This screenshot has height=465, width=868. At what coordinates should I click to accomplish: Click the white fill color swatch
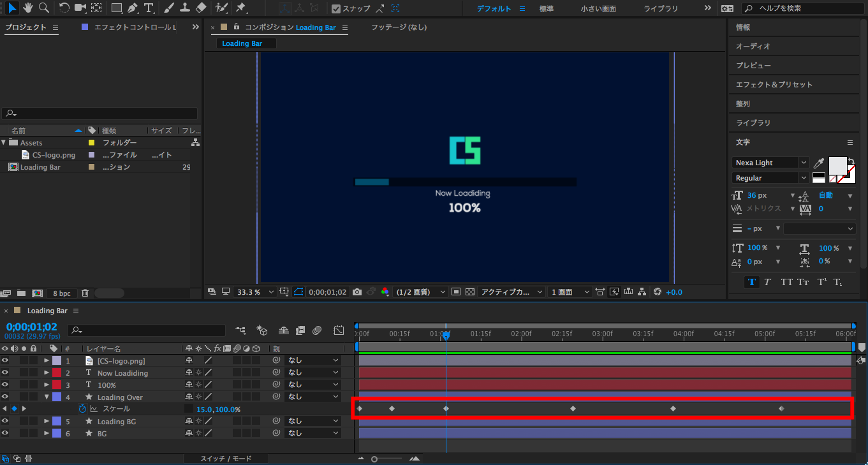(837, 165)
